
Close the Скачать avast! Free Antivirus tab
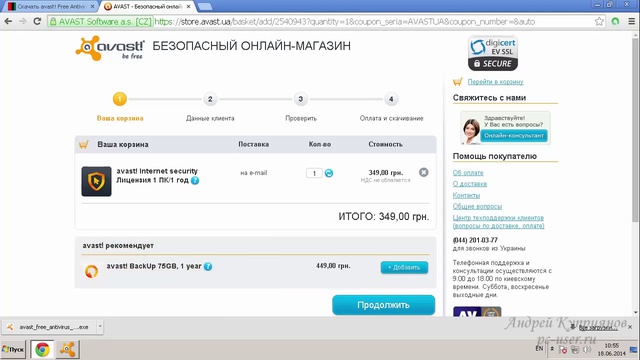pyautogui.click(x=92, y=7)
